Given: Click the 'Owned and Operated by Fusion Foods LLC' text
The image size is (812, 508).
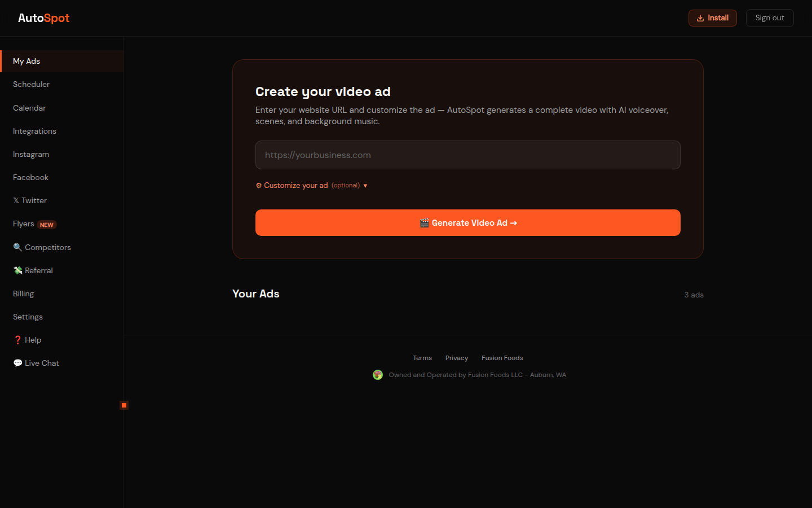Looking at the screenshot, I should click(x=456, y=375).
